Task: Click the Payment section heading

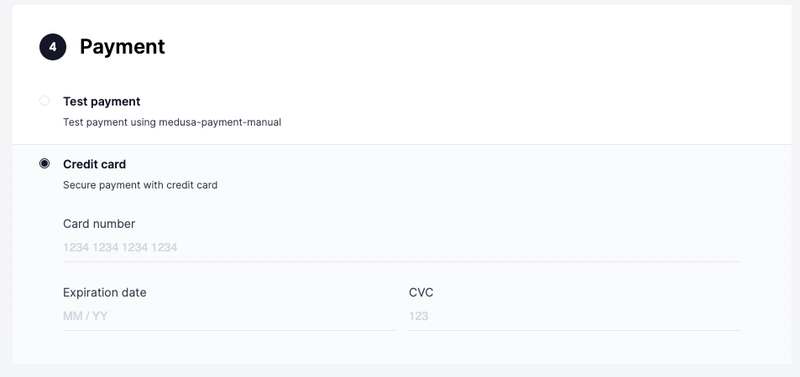Action: [x=122, y=47]
